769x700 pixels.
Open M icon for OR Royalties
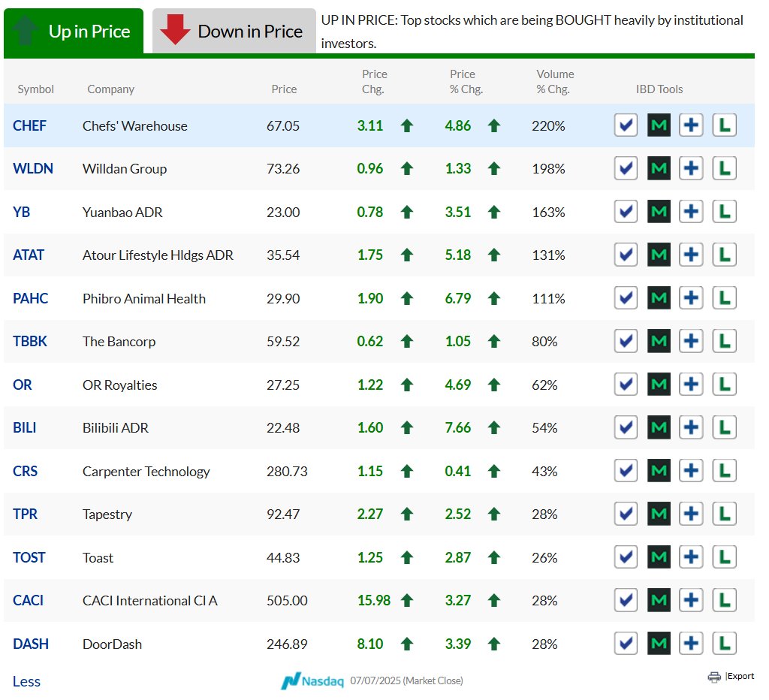tap(658, 385)
